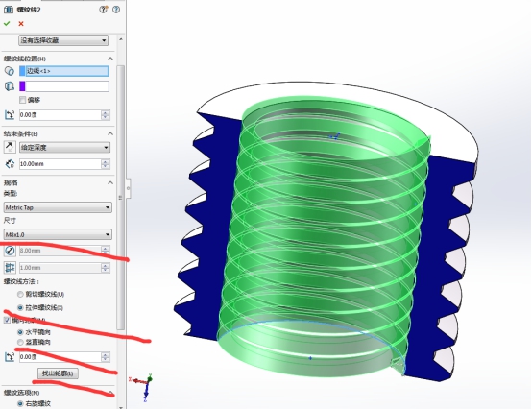Click the 螺纹线2 thread feature icon
Screen dimensions: 532x409
pyautogui.click(x=8, y=10)
